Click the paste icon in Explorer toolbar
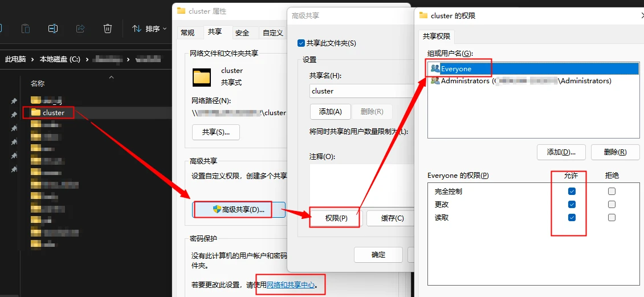644x297 pixels. coord(26,29)
